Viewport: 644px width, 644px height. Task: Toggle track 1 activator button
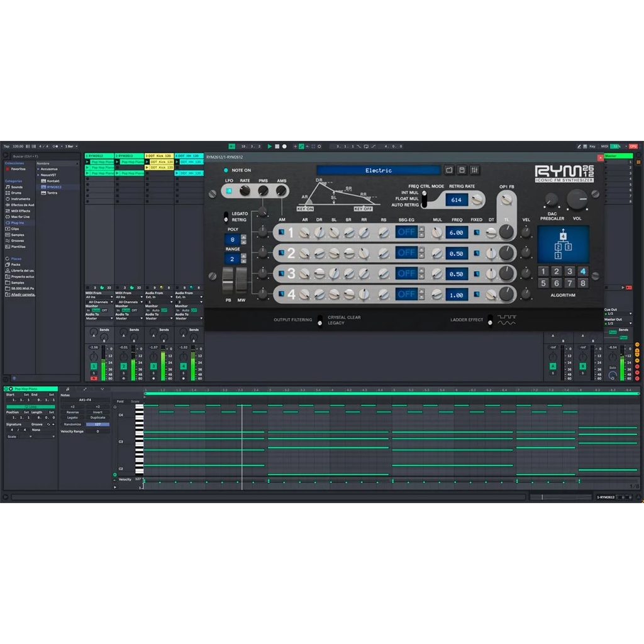pos(94,366)
